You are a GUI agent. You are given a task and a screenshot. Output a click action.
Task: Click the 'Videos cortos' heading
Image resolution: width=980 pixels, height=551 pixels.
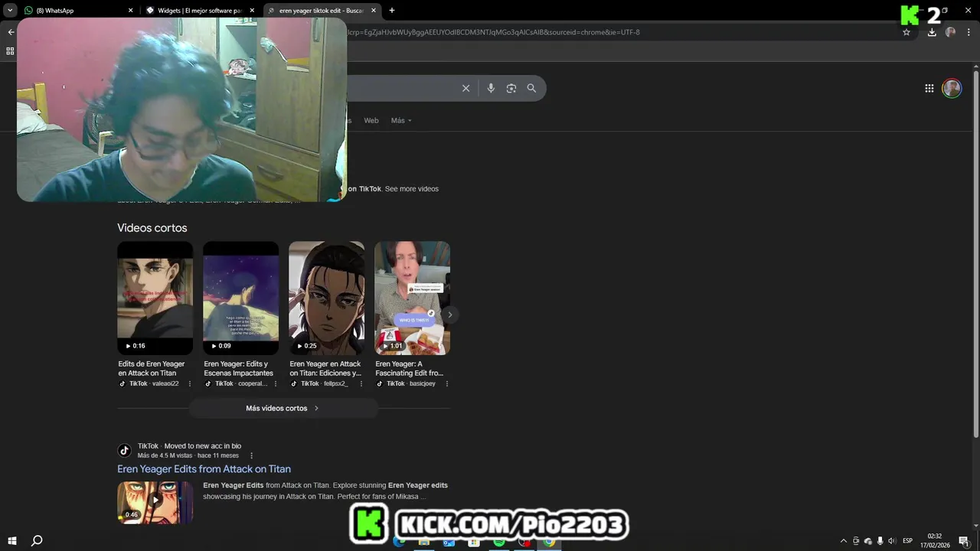click(152, 228)
